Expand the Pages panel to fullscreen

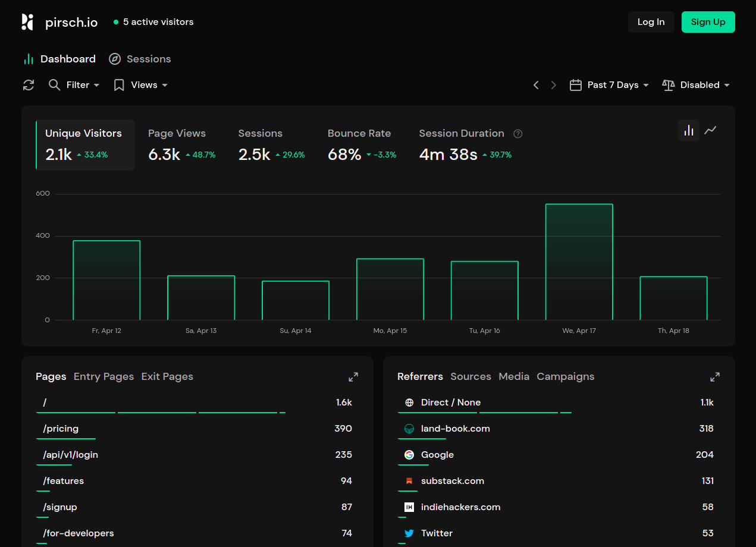coord(353,377)
